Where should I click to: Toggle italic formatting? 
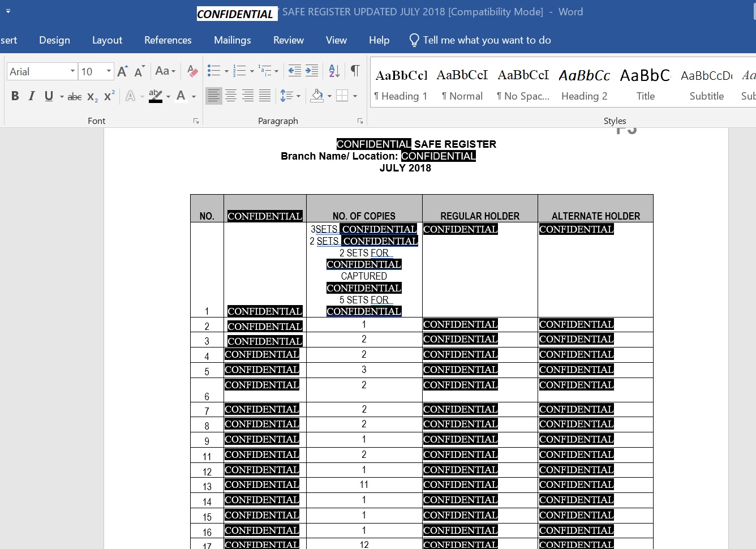[32, 96]
